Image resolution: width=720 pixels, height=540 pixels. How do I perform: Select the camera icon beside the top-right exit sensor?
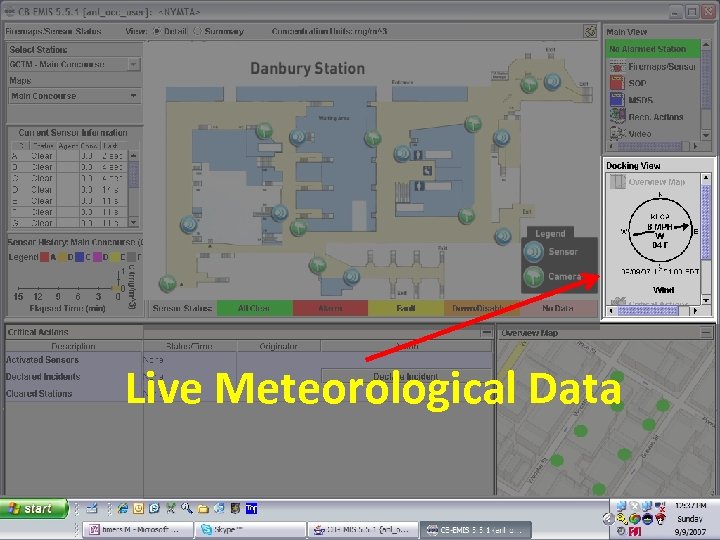click(529, 84)
